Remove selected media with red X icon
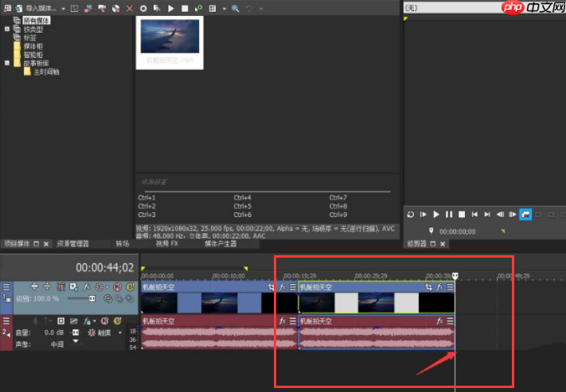This screenshot has width=566, height=392. pyautogui.click(x=129, y=8)
